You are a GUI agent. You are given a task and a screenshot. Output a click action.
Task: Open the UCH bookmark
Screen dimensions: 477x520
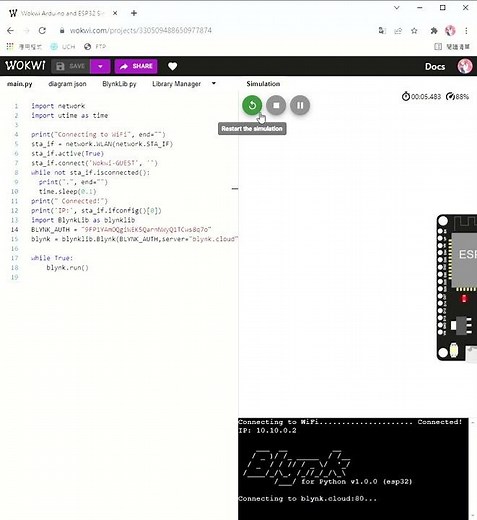pyautogui.click(x=63, y=47)
